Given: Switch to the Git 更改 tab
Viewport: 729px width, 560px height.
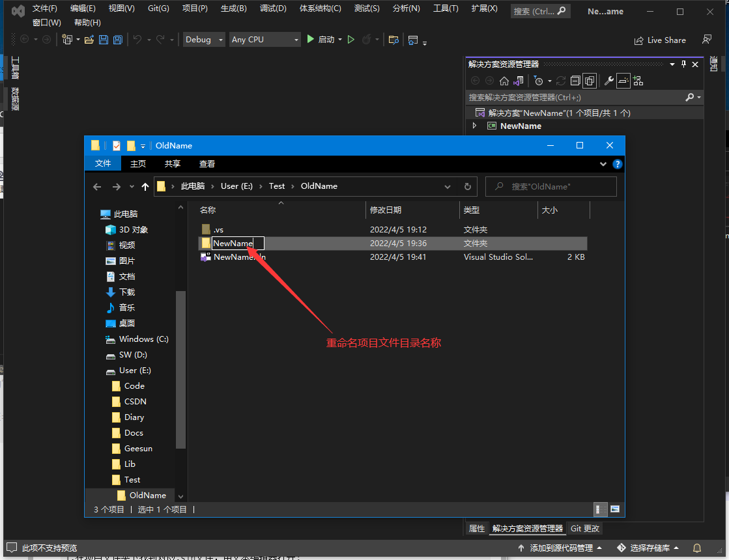Looking at the screenshot, I should click(584, 528).
